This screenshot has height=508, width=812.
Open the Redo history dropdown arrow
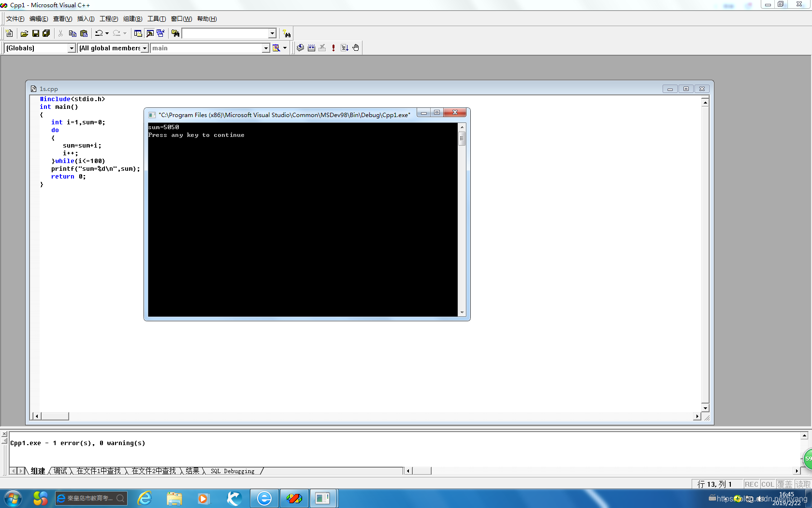click(x=125, y=33)
